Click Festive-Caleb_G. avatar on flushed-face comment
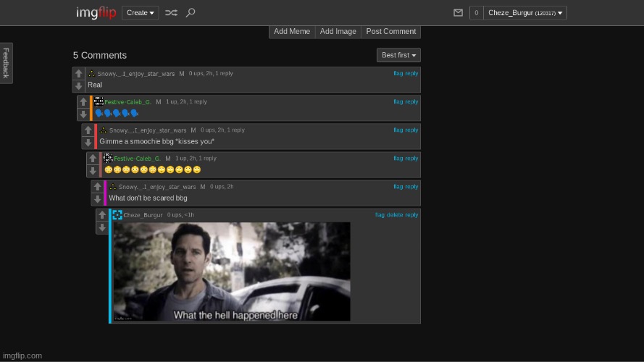This screenshot has height=362, width=644. (108, 158)
